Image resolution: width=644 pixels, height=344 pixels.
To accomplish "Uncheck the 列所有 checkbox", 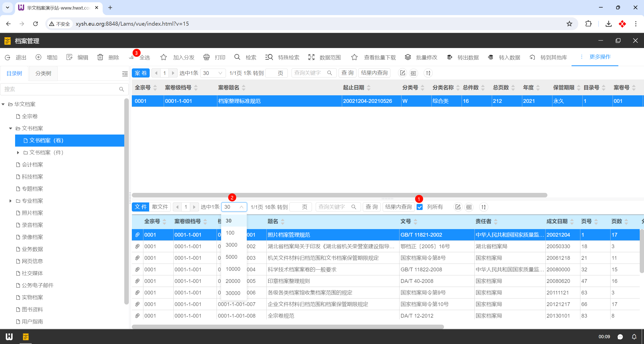I will [420, 207].
